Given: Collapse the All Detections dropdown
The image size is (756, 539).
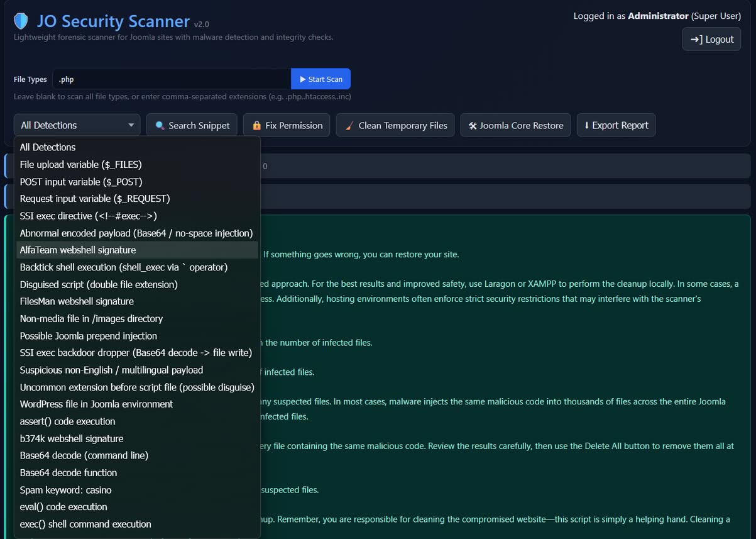Looking at the screenshot, I should (77, 125).
